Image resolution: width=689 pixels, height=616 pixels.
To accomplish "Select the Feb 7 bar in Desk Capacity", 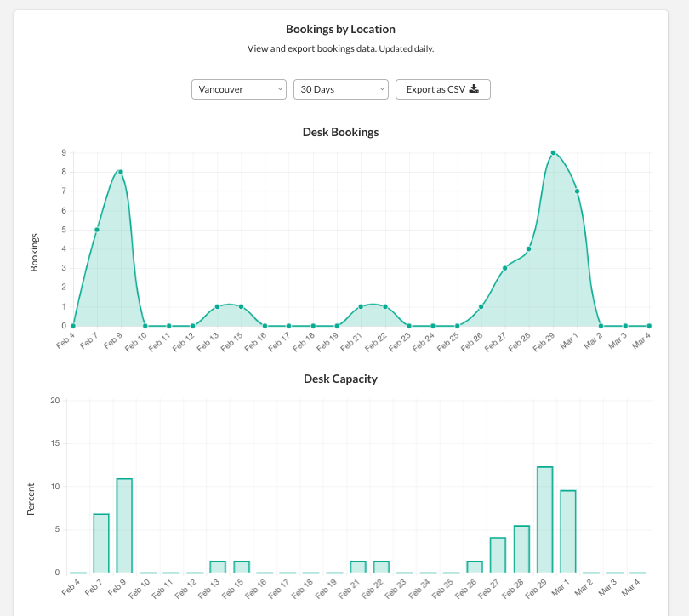I will click(101, 543).
